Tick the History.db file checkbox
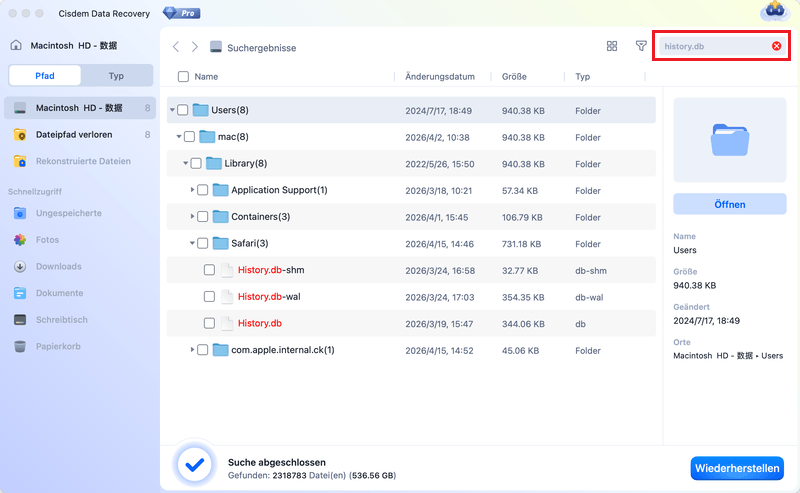The width and height of the screenshot is (800, 493). pos(209,323)
